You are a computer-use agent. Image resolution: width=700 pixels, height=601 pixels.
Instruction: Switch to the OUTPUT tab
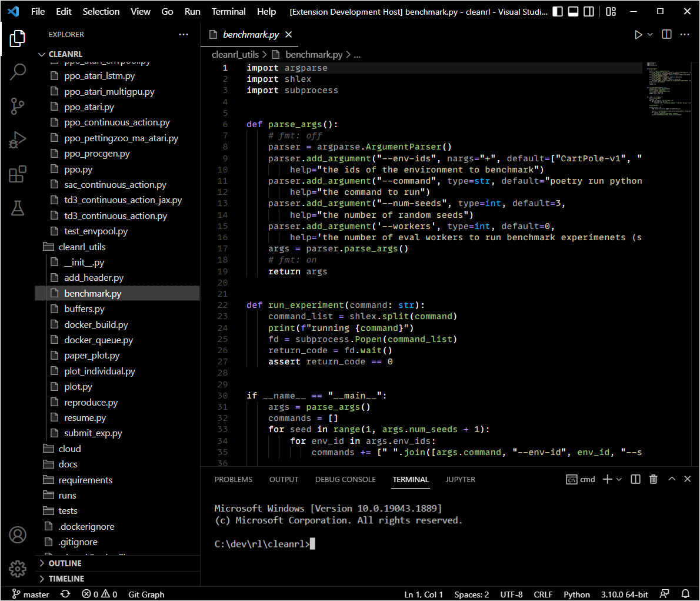(x=284, y=480)
